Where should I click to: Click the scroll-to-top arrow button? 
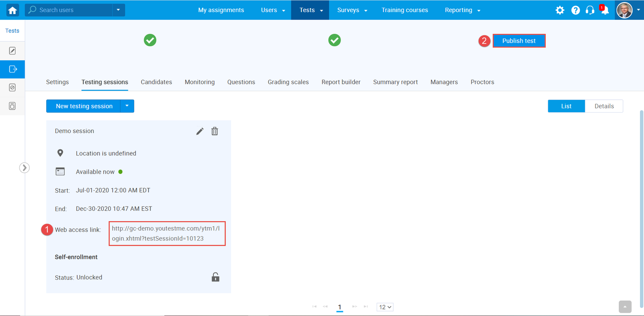pyautogui.click(x=625, y=307)
